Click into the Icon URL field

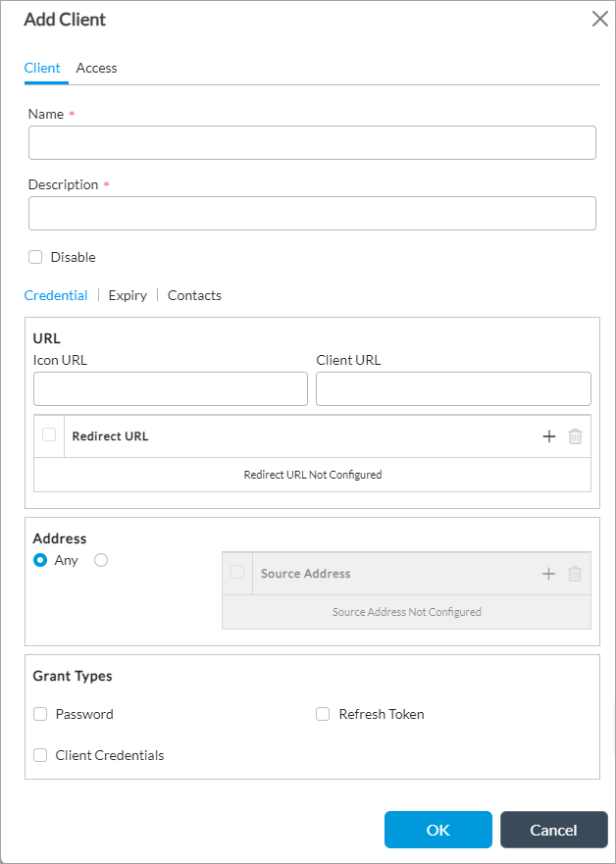click(171, 388)
